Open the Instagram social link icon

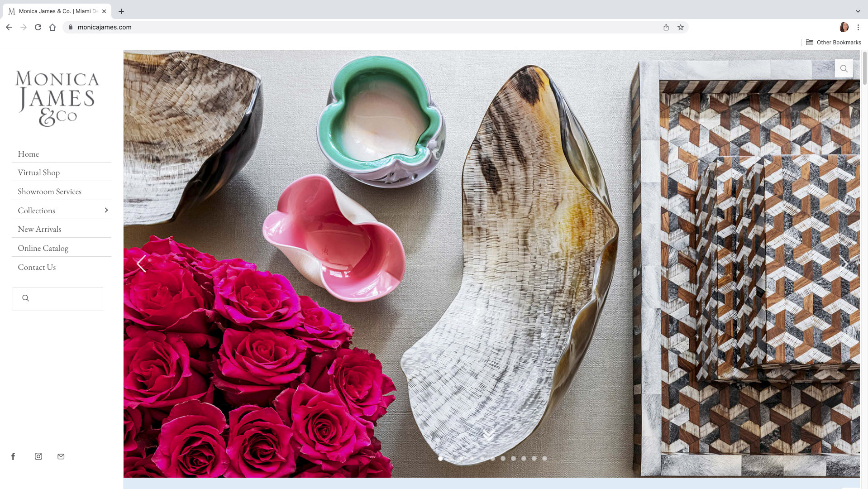click(38, 456)
